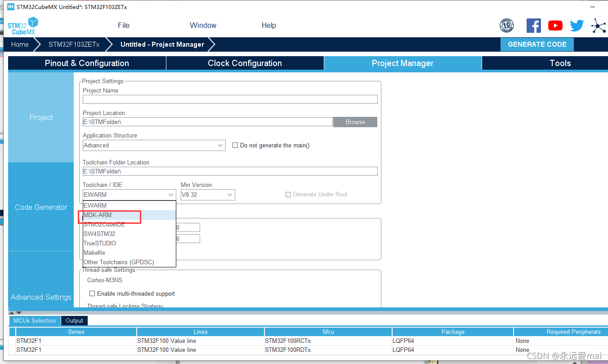This screenshot has height=364, width=608.
Task: Select the STM32F100RDTx cell
Action: (x=328, y=350)
